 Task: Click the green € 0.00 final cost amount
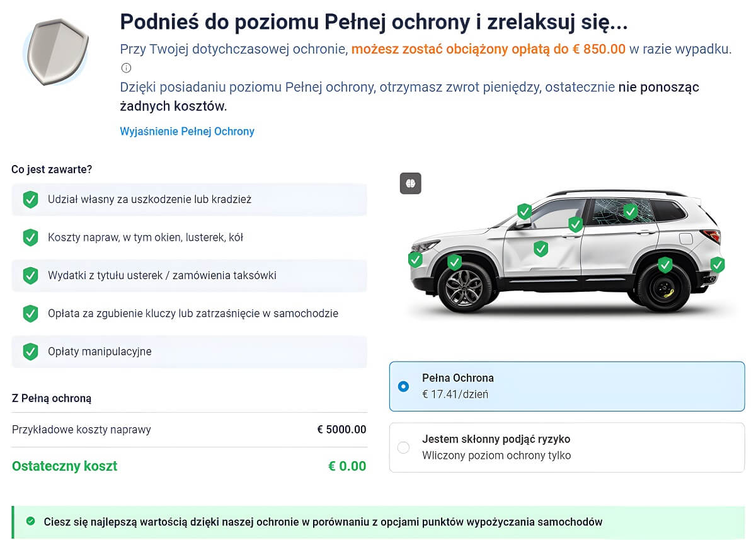tap(346, 466)
